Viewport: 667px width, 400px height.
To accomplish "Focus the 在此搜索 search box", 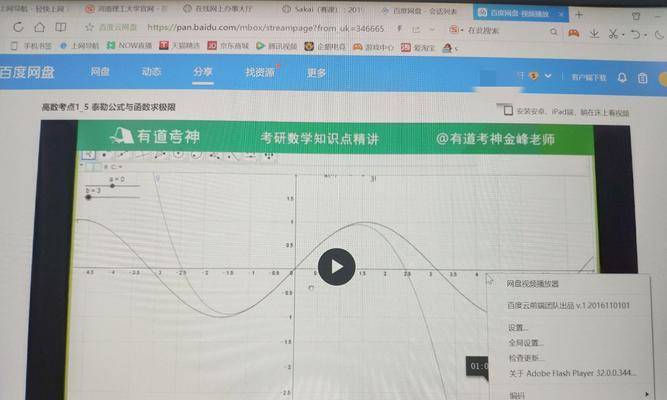I will point(483,30).
